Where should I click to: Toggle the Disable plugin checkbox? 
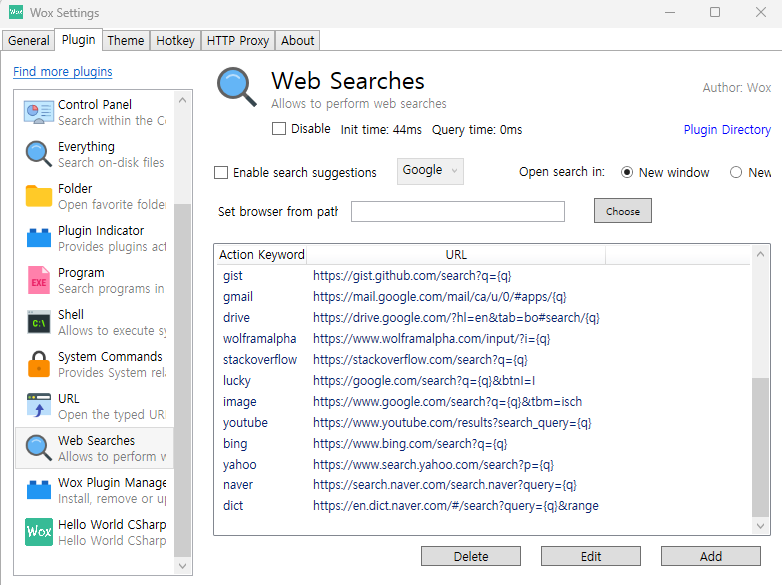click(279, 129)
